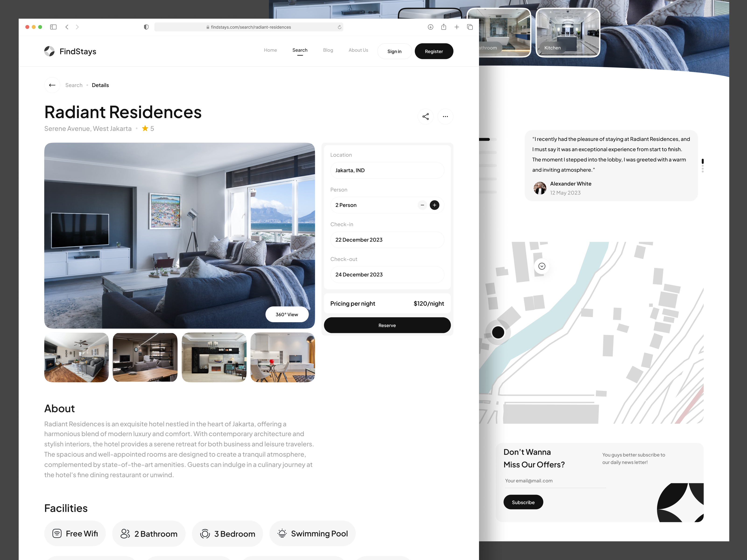
Task: Toggle the Safari sidebar
Action: pyautogui.click(x=53, y=27)
